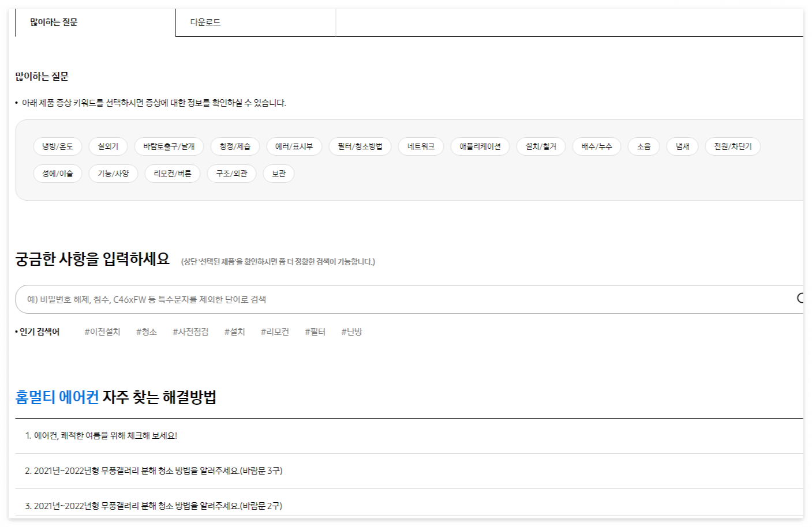Select the 구조/외관 keyword chip
This screenshot has height=527, width=812.
click(231, 174)
